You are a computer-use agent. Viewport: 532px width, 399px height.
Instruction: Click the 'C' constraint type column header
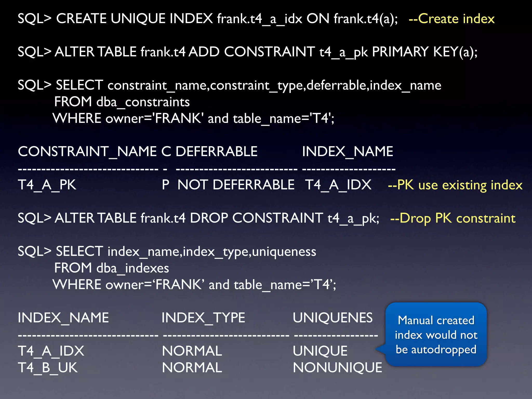(x=166, y=151)
